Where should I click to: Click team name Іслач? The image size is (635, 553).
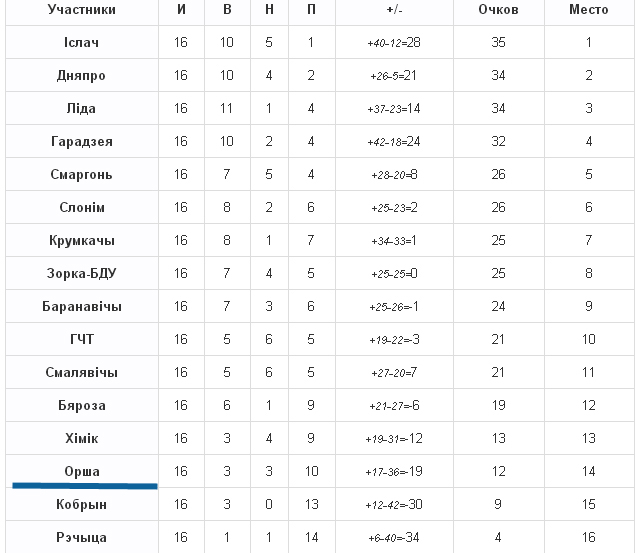[x=81, y=43]
